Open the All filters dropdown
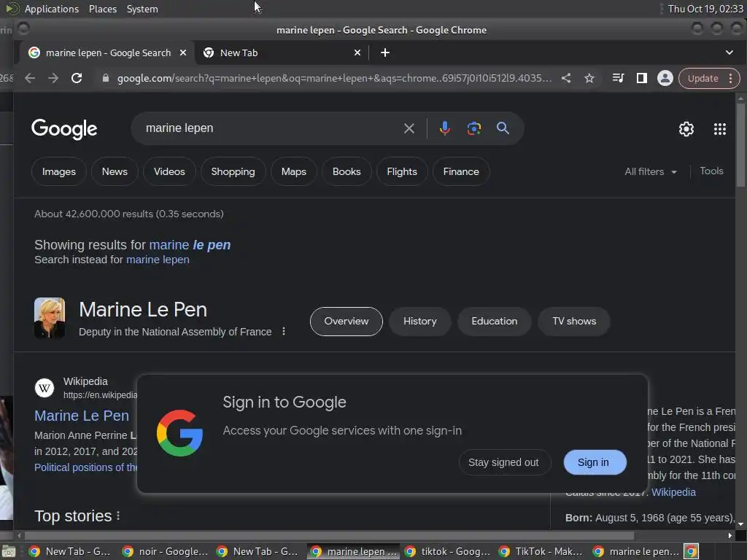 pos(650,172)
